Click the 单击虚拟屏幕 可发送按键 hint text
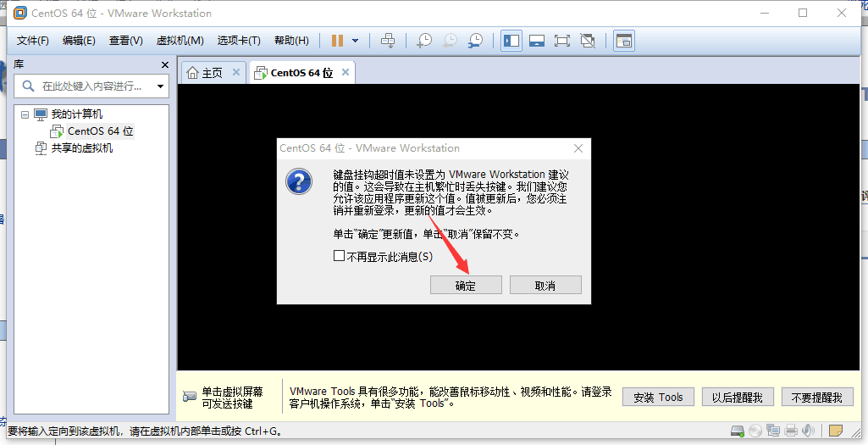The height and width of the screenshot is (445, 868). (x=233, y=398)
